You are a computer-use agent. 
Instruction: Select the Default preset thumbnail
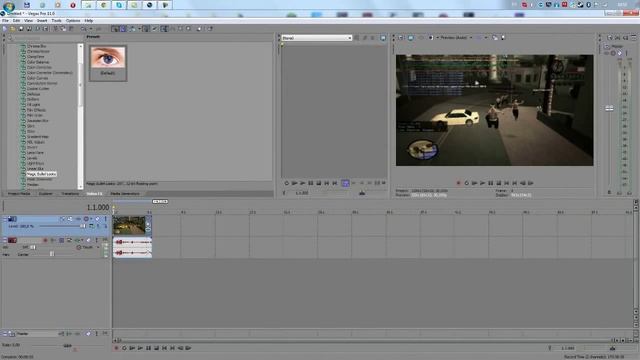[108, 62]
